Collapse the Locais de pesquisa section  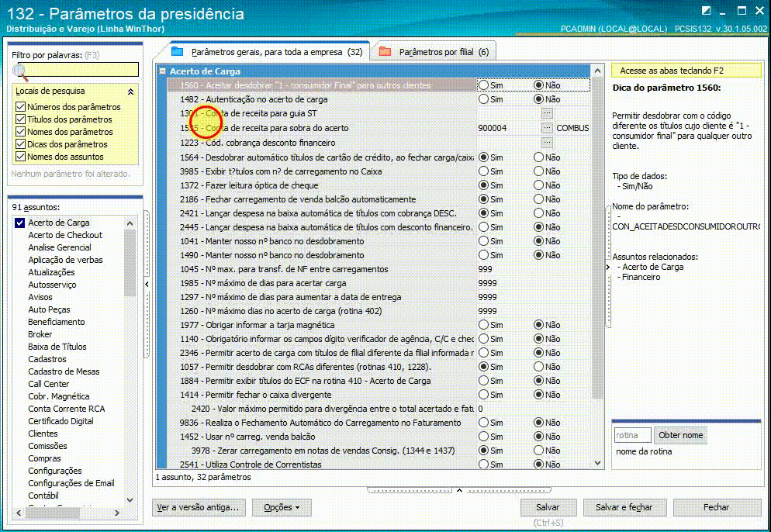[130, 92]
